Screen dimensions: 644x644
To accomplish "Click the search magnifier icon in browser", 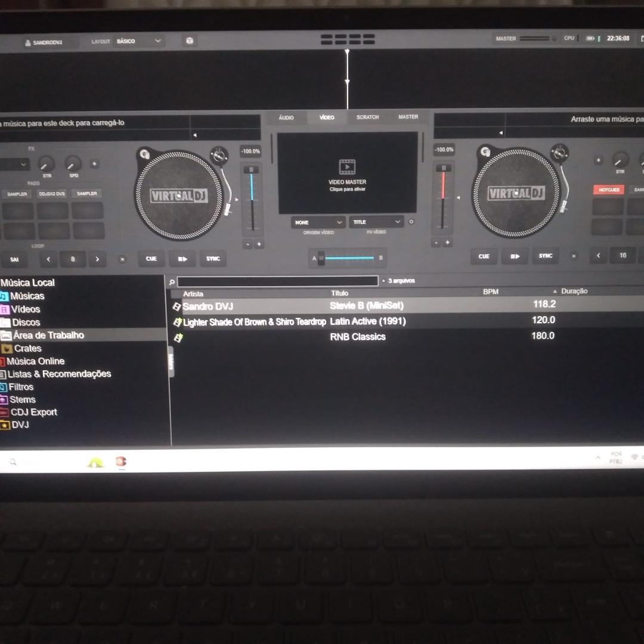I will [172, 282].
